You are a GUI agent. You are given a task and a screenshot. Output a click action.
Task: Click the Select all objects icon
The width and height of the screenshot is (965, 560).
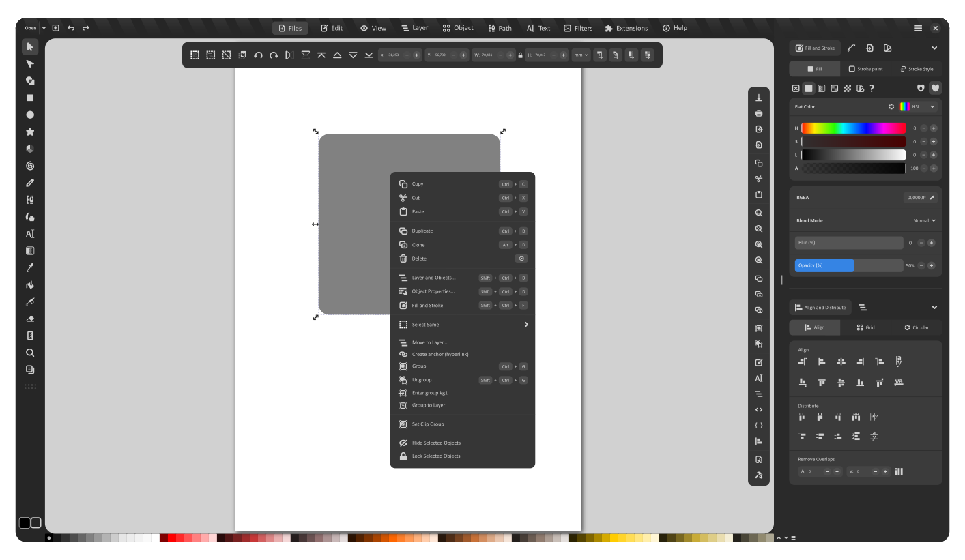click(x=195, y=55)
